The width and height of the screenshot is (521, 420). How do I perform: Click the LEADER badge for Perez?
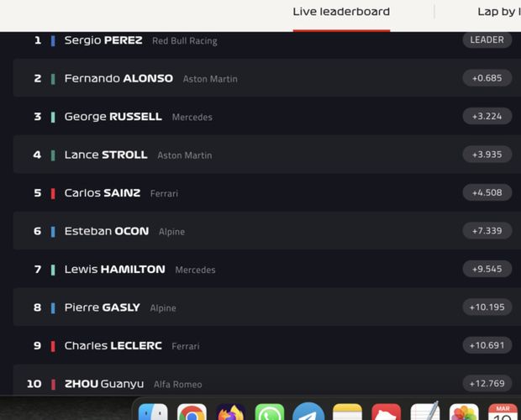pyautogui.click(x=487, y=39)
